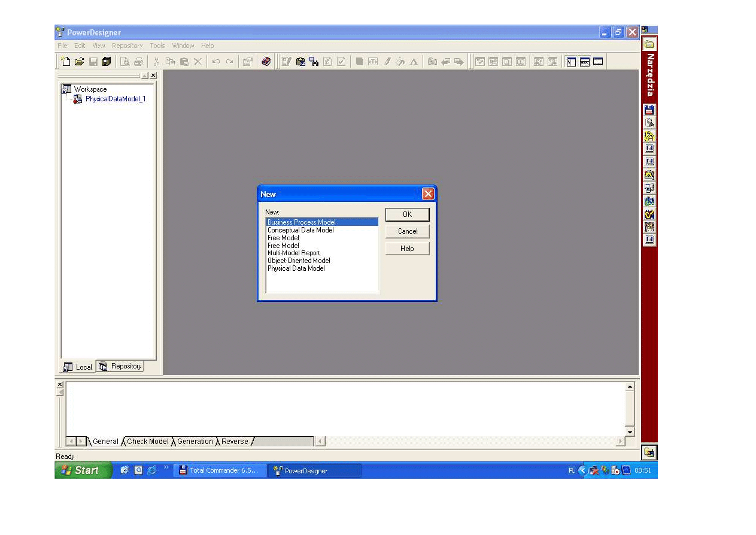Switch to the Repository browser tab
This screenshot has width=756, height=535.
(x=121, y=366)
